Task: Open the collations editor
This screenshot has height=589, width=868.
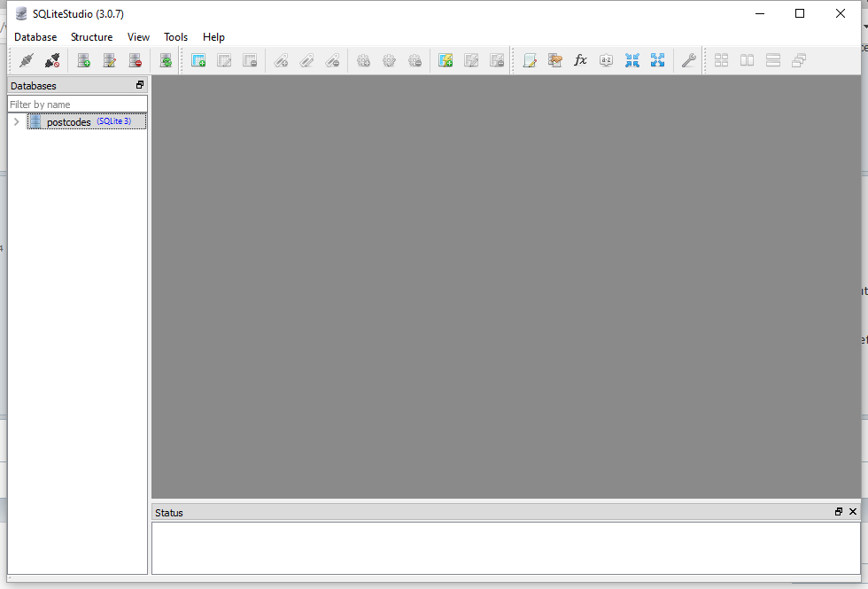Action: tap(606, 60)
